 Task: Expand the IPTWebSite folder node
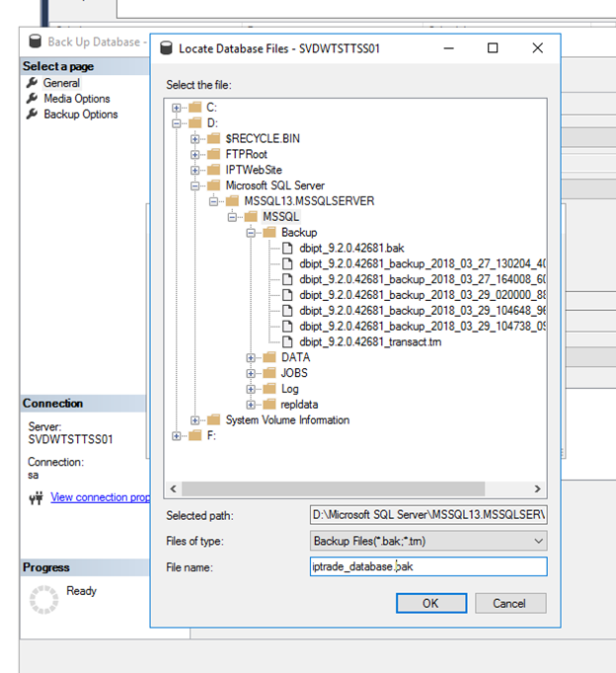coord(194,171)
